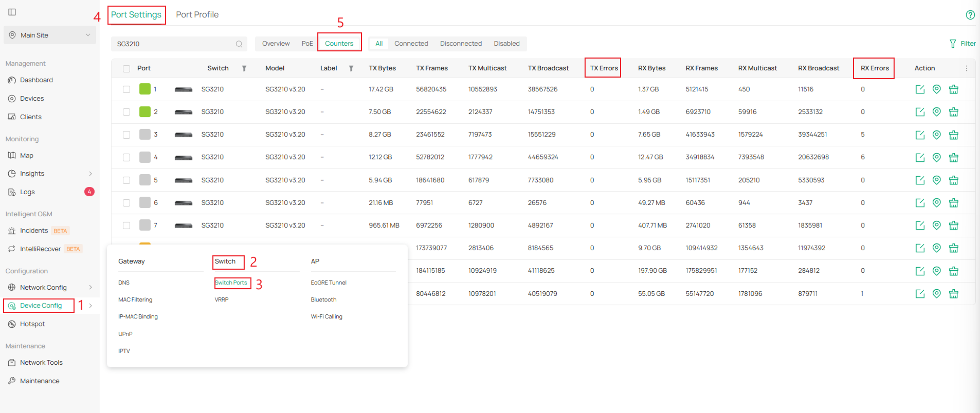Collapse the sidebar panel icon
980x413 pixels.
12,12
